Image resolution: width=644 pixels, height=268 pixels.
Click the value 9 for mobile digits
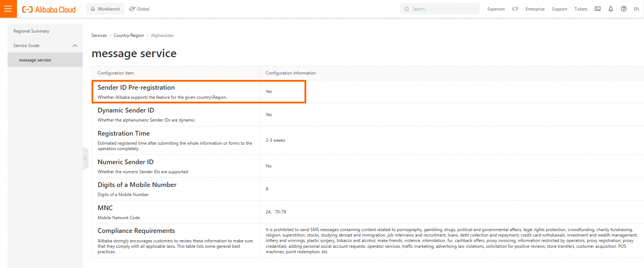pos(267,189)
